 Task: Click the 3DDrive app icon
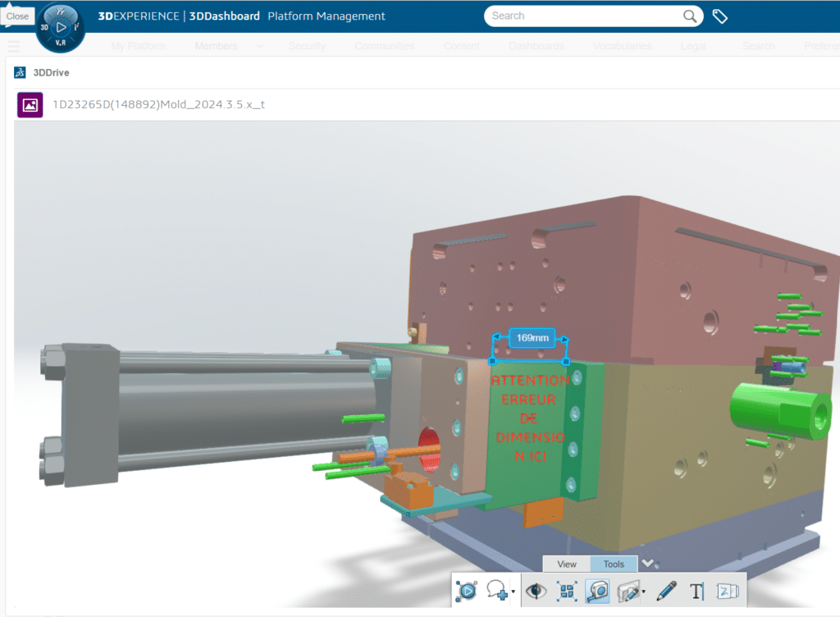20,72
